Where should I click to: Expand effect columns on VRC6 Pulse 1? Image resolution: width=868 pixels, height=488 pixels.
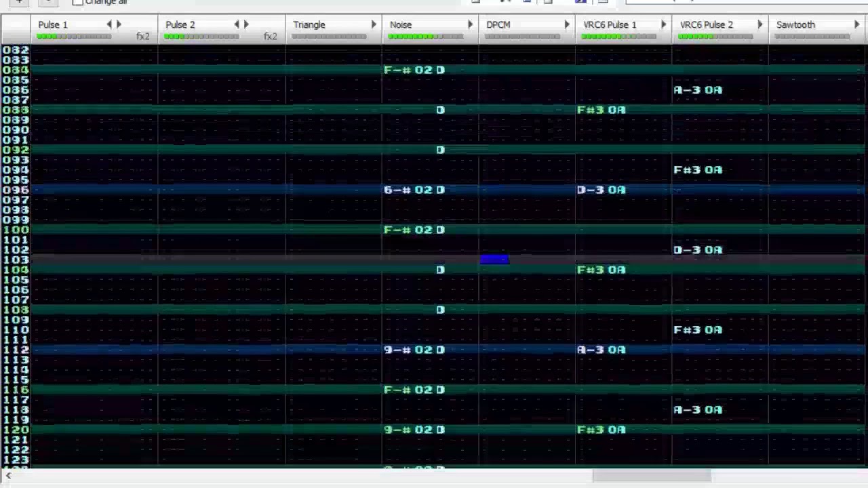(663, 24)
